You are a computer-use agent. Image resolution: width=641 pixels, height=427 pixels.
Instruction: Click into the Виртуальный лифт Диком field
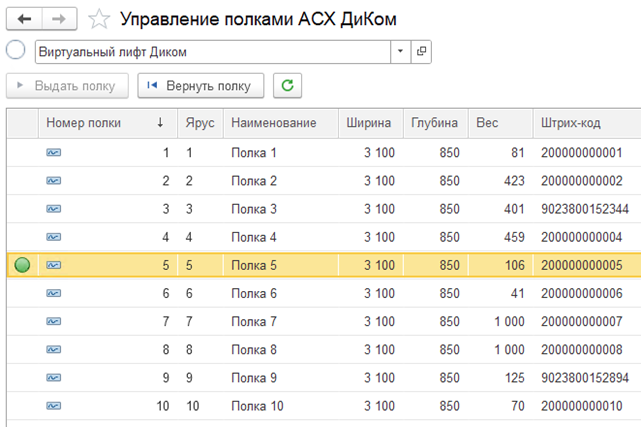point(210,52)
